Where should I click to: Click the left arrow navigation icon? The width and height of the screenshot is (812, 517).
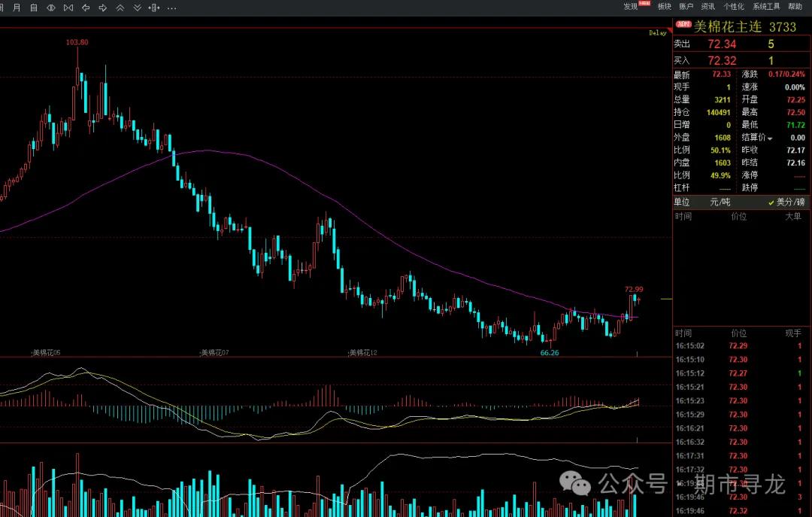(86, 8)
